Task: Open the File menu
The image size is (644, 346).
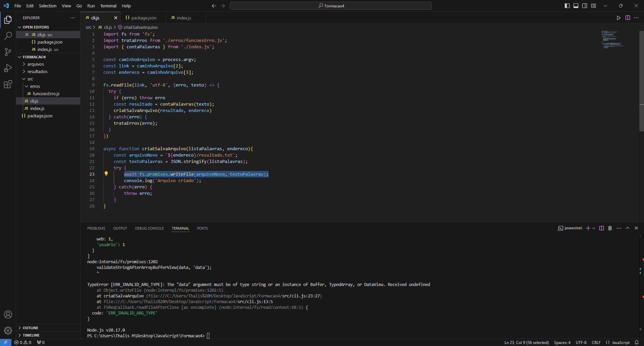Action: (18, 6)
